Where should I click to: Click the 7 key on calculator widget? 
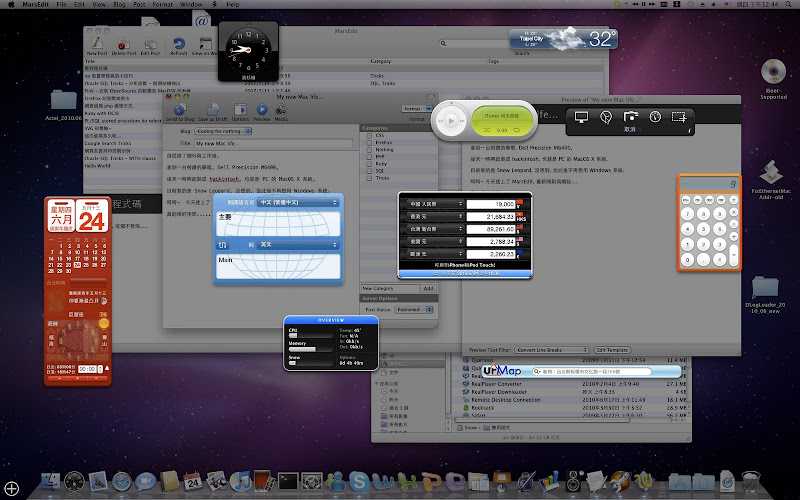coord(687,214)
